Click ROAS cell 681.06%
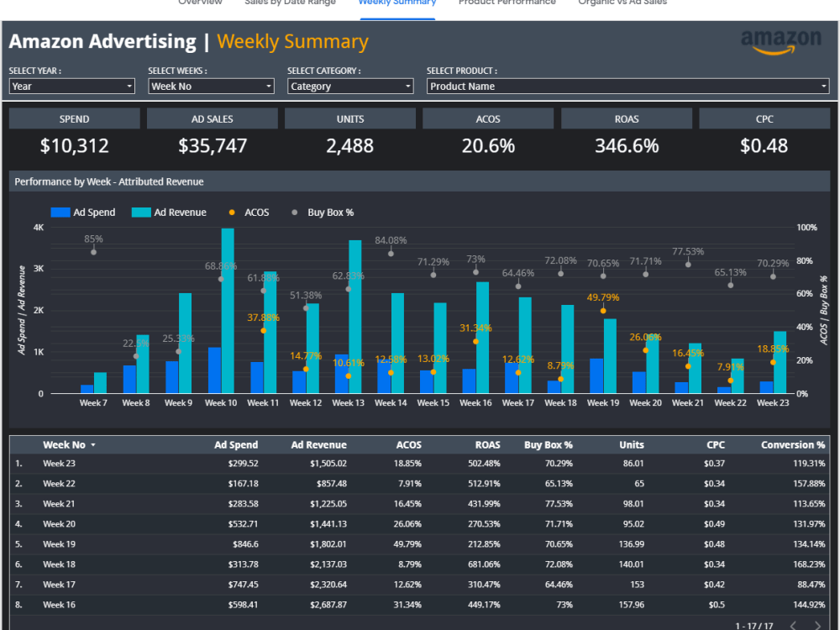The height and width of the screenshot is (630, 840). point(484,564)
